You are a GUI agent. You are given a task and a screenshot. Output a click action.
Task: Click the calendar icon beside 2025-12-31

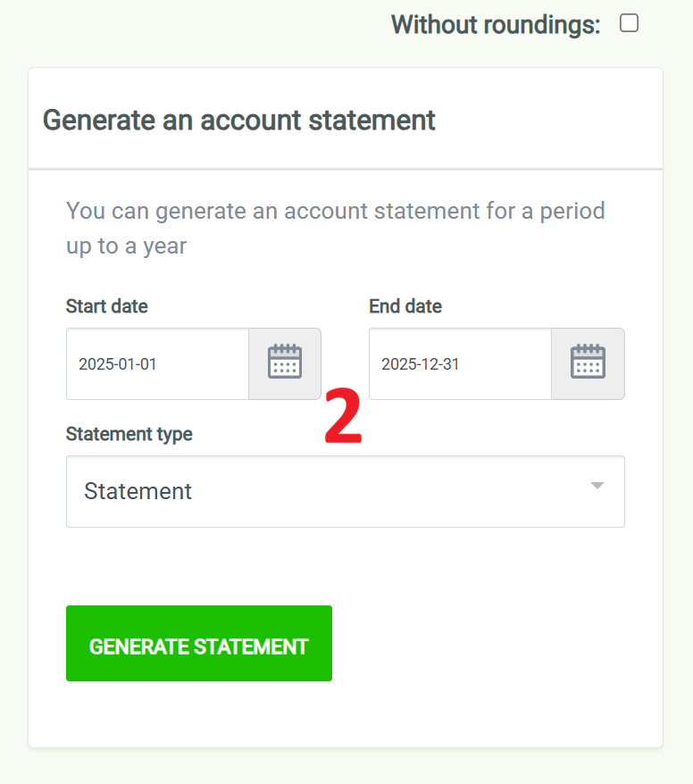pyautogui.click(x=588, y=363)
